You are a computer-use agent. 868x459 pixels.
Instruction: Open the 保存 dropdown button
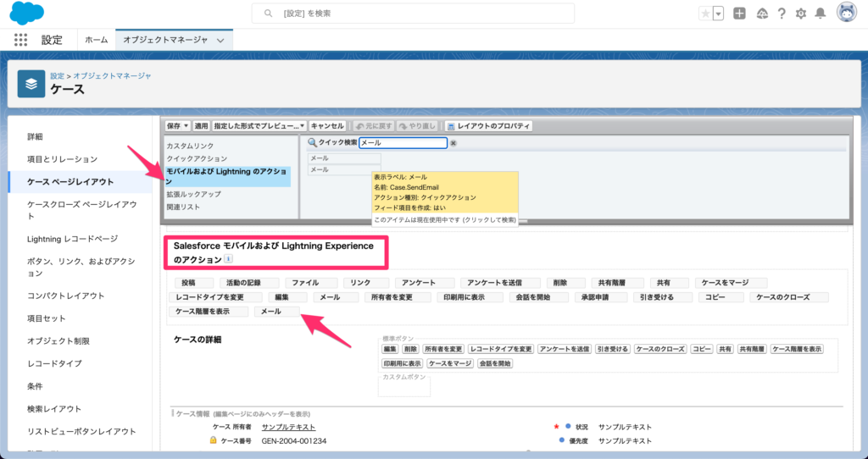(178, 126)
